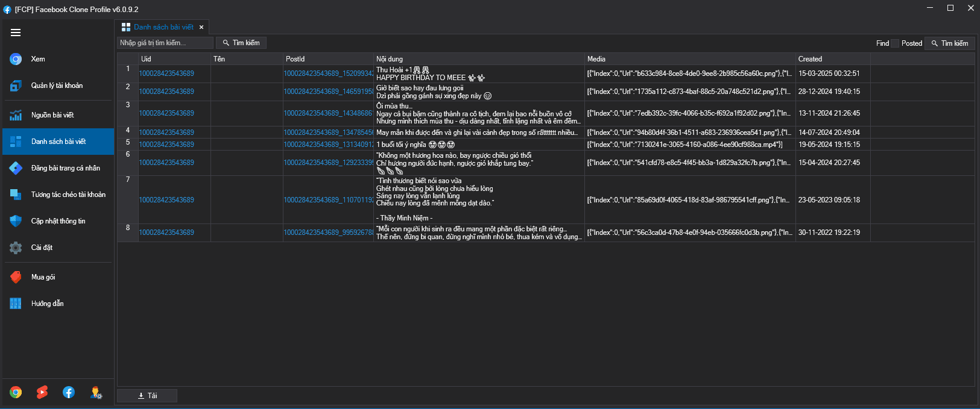Click the user settings icon at sidebar bottom
Viewport: 980px width, 409px height.
point(96,393)
